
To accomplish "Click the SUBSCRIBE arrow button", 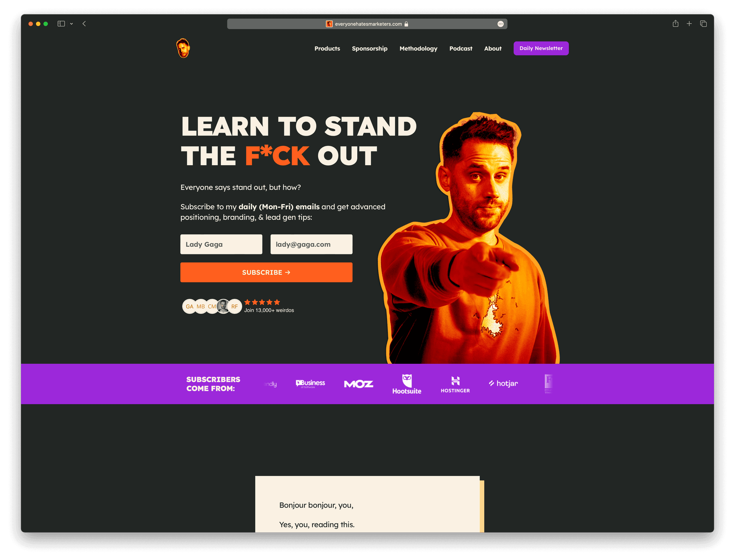I will pos(266,272).
